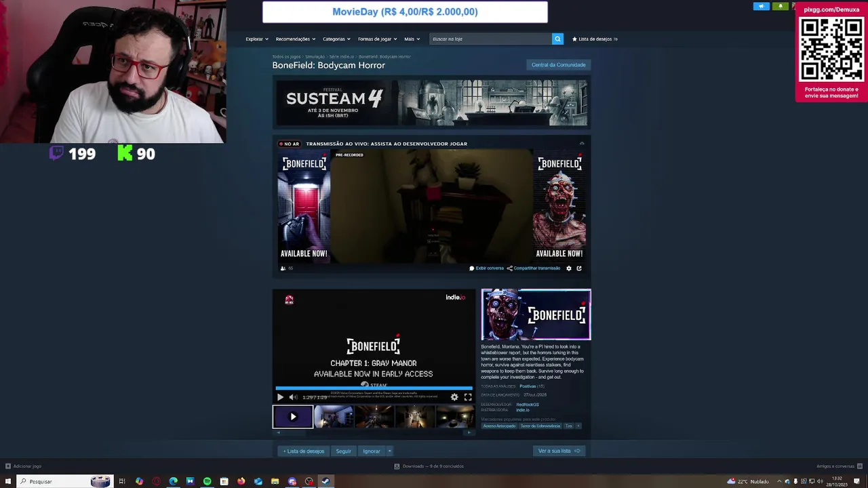
Task: Open the Formas de jogar dropdown
Action: (378, 39)
